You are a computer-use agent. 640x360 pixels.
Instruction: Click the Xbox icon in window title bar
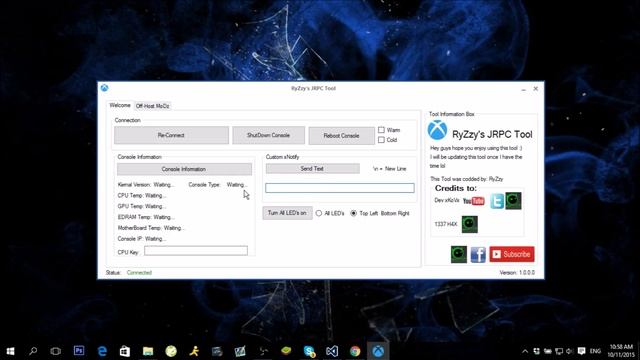coord(104,88)
